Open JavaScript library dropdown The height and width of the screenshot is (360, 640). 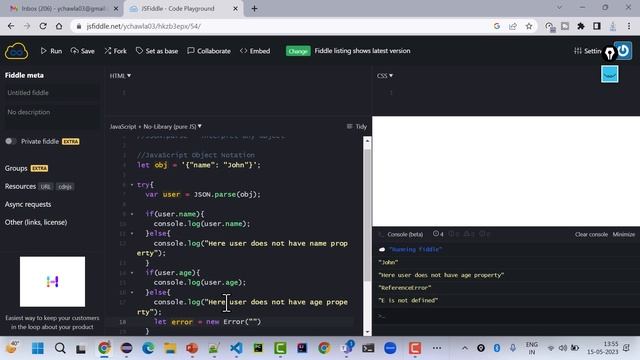click(156, 127)
